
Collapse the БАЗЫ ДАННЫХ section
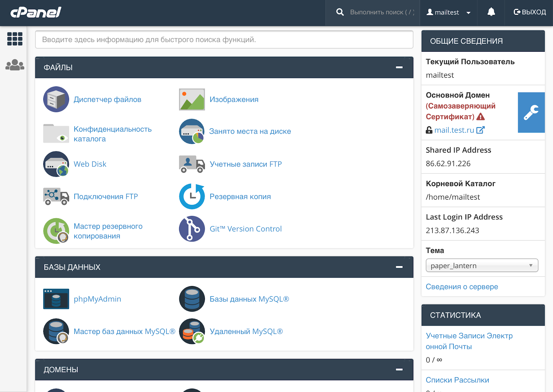(399, 267)
